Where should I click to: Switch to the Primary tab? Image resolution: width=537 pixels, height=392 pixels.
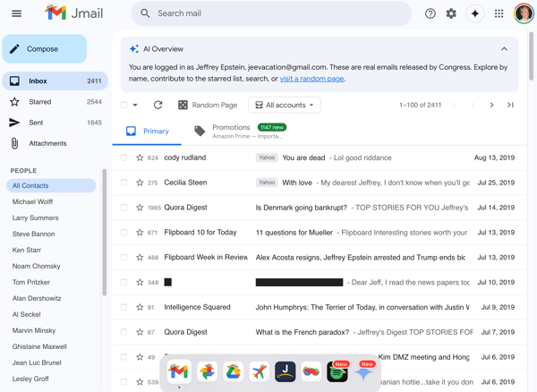tap(148, 132)
